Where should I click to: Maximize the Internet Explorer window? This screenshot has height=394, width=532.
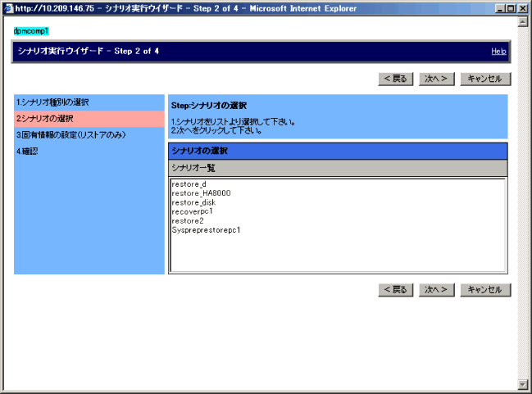[x=511, y=8]
